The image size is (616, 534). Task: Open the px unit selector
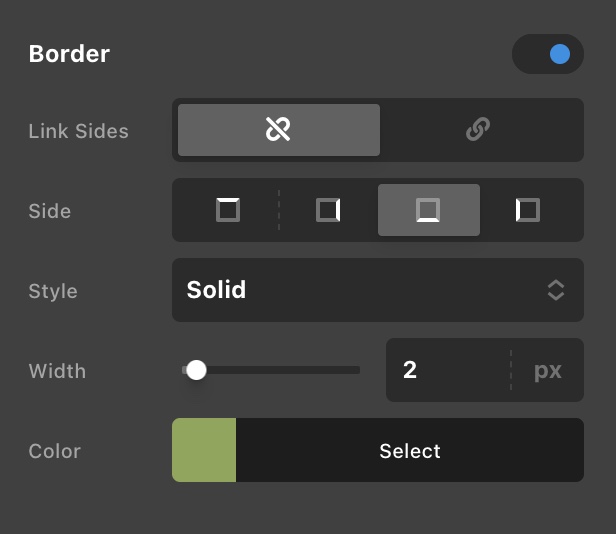[547, 370]
